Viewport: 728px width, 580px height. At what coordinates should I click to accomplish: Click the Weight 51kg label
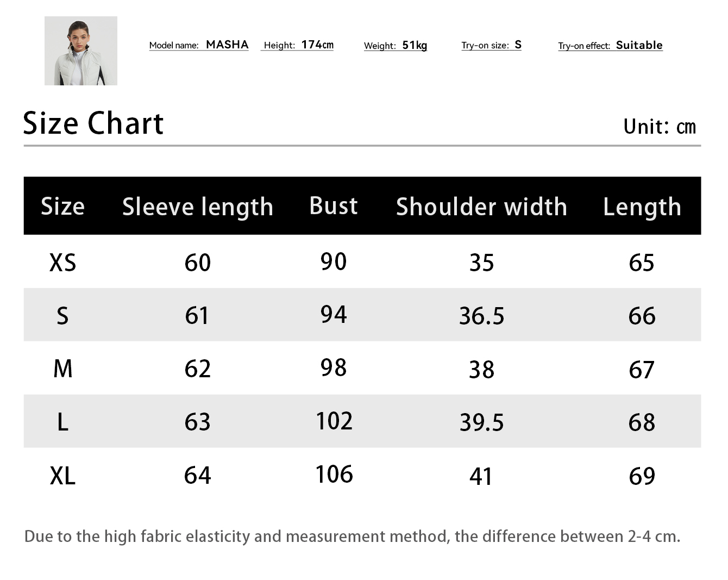click(x=396, y=46)
